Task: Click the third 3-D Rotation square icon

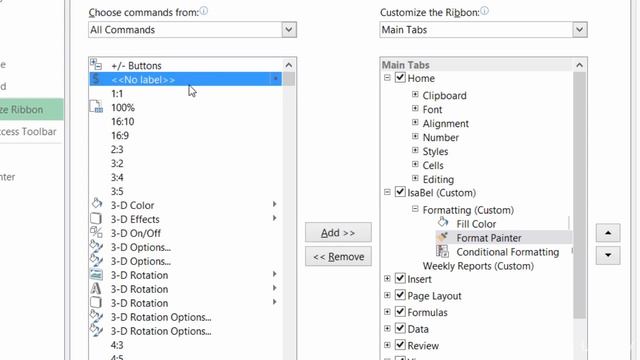Action: click(x=96, y=302)
